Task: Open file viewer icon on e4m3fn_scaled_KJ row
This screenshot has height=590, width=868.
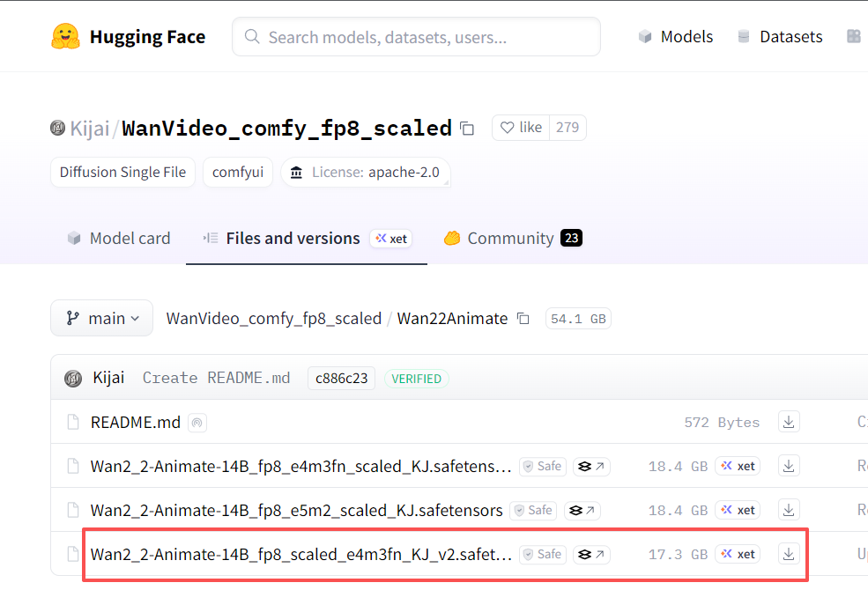Action: (x=591, y=467)
